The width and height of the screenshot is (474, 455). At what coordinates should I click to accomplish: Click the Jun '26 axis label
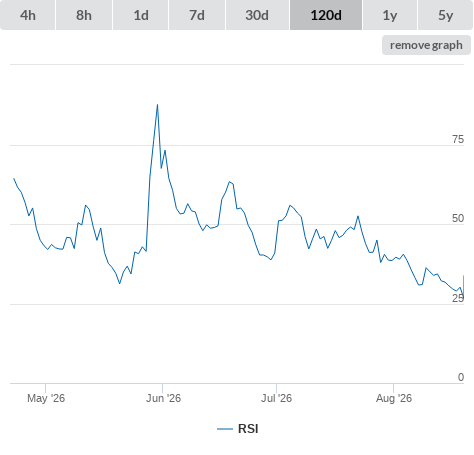point(163,398)
